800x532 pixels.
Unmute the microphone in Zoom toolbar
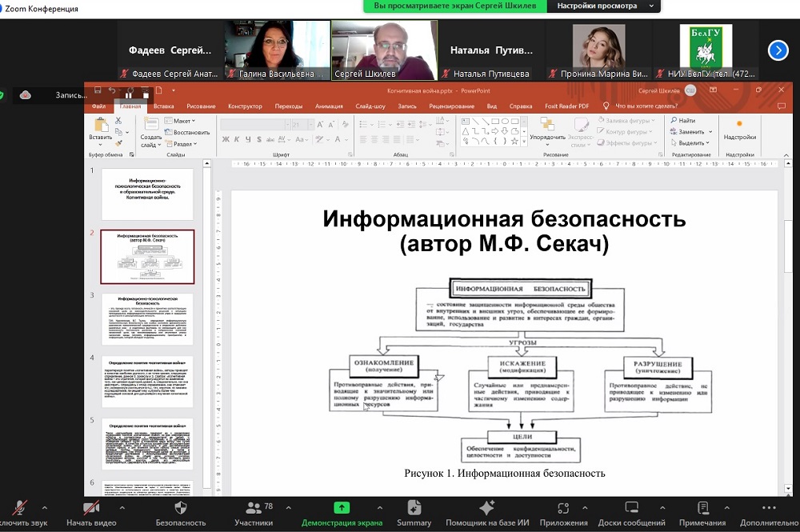pyautogui.click(x=19, y=508)
